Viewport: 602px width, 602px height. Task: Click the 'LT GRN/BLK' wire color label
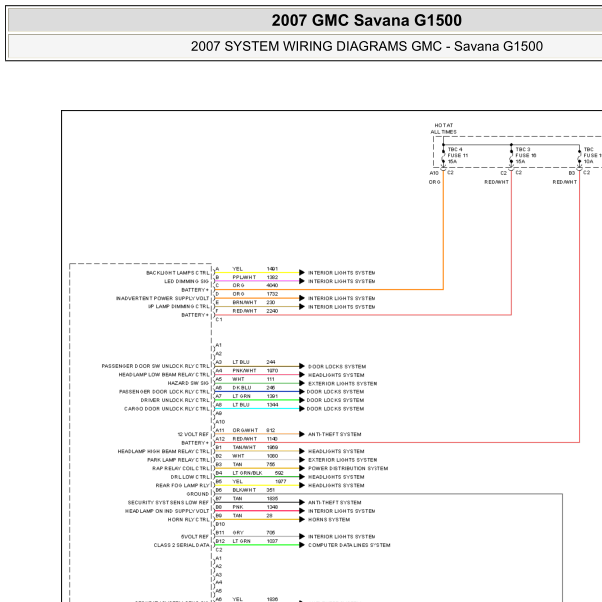[247, 473]
